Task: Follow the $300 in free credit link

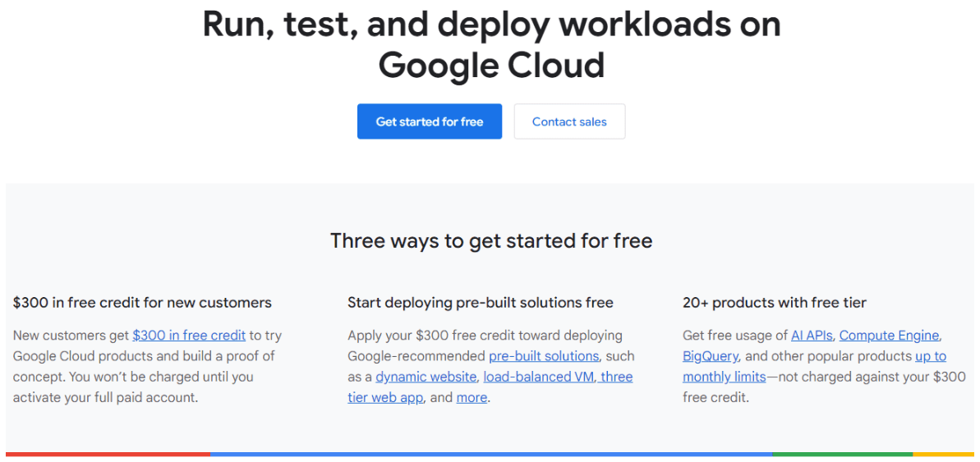Action: click(x=189, y=336)
